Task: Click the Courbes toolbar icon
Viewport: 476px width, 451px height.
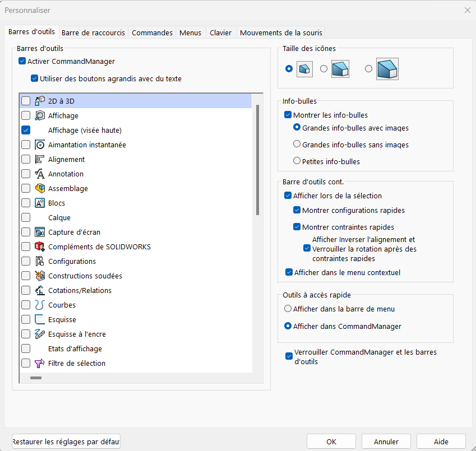Action: [40, 305]
